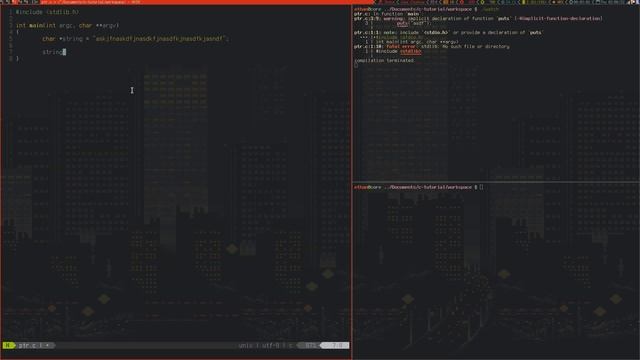The height and width of the screenshot is (360, 640).
Task: Click the note about including <stdio.h>
Action: pos(448,33)
